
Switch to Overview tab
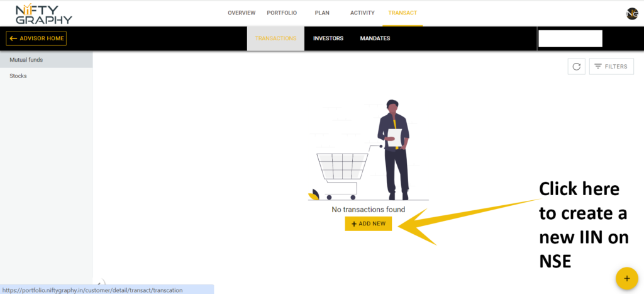pos(241,13)
